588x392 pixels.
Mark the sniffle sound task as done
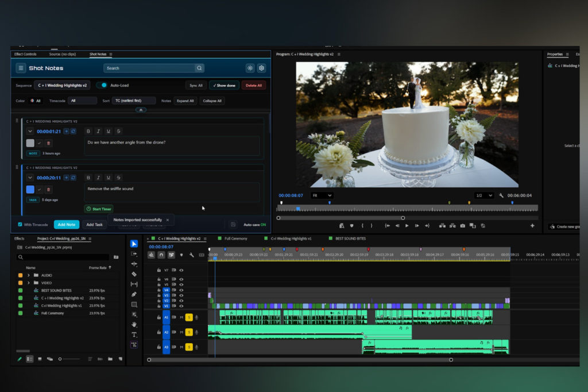pos(40,190)
